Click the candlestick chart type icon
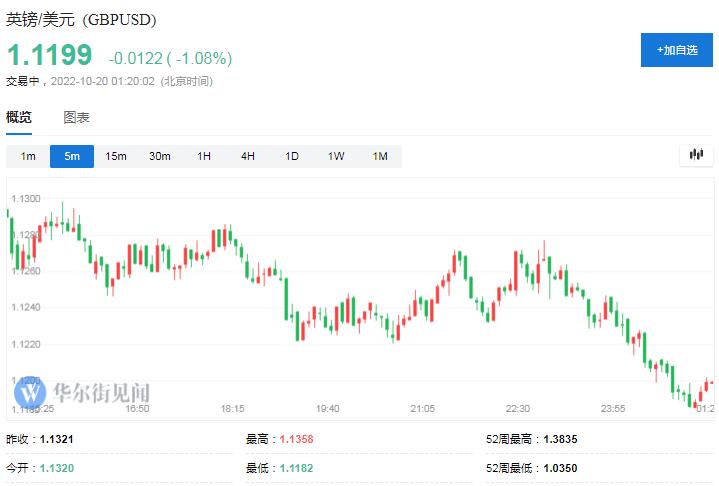This screenshot has width=719, height=486. (x=697, y=155)
